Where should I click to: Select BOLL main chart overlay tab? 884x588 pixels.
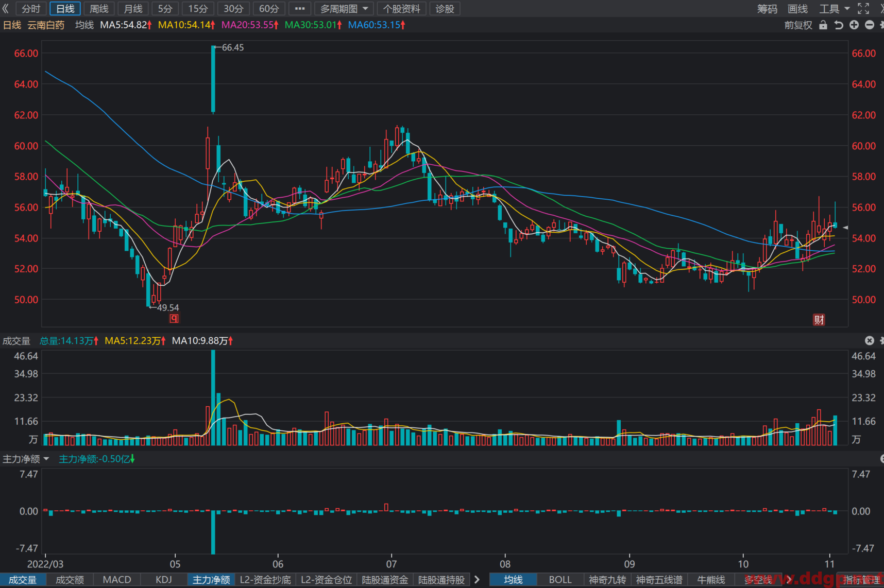[560, 580]
